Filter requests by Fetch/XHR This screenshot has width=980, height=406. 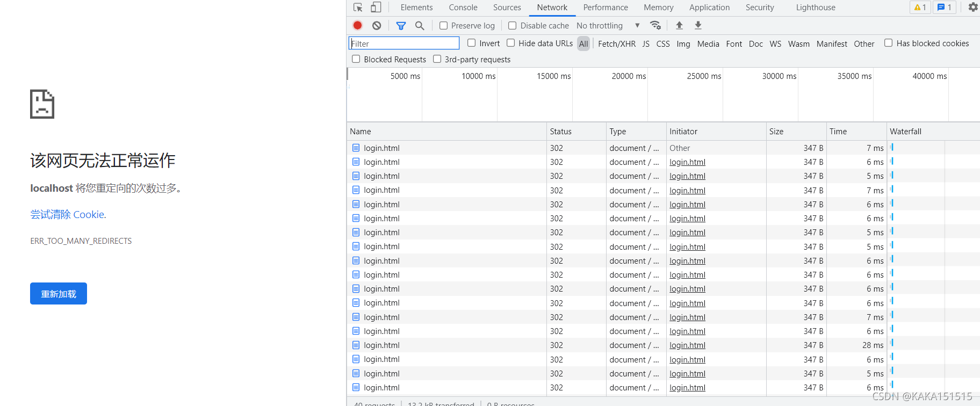click(617, 44)
